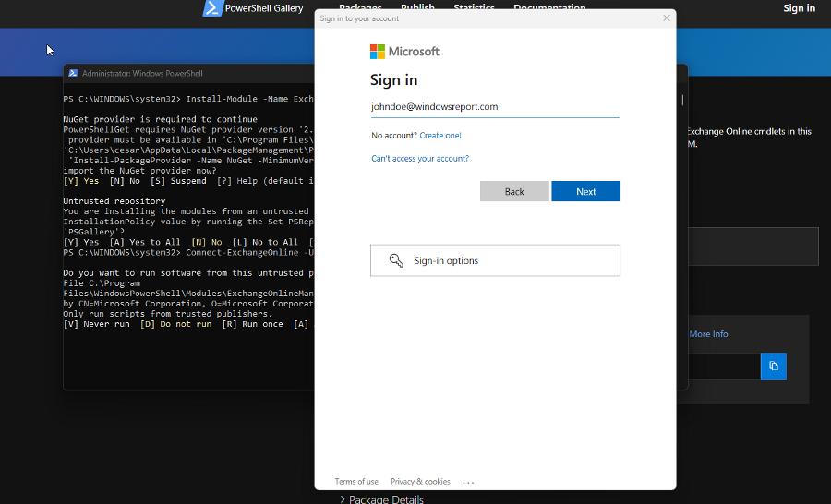Click the copy icon button beside More Info
The width and height of the screenshot is (831, 504).
[773, 366]
